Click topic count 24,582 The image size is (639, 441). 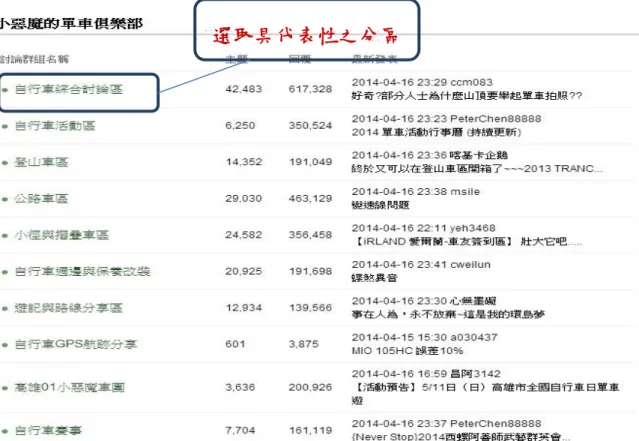pos(244,235)
